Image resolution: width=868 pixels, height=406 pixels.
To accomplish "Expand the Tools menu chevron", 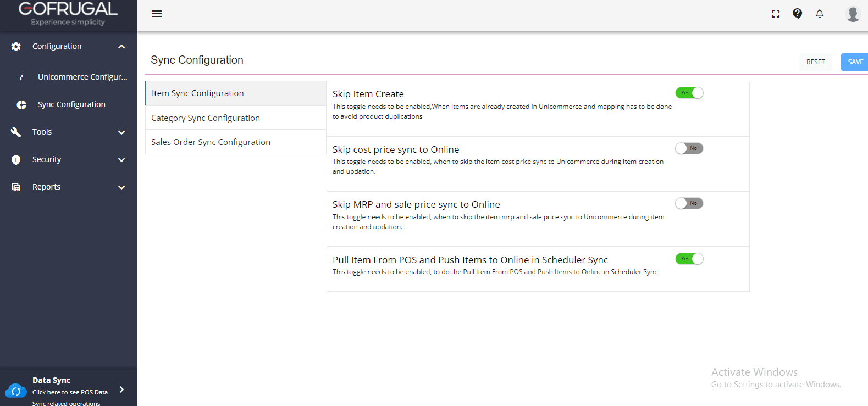I will 121,132.
